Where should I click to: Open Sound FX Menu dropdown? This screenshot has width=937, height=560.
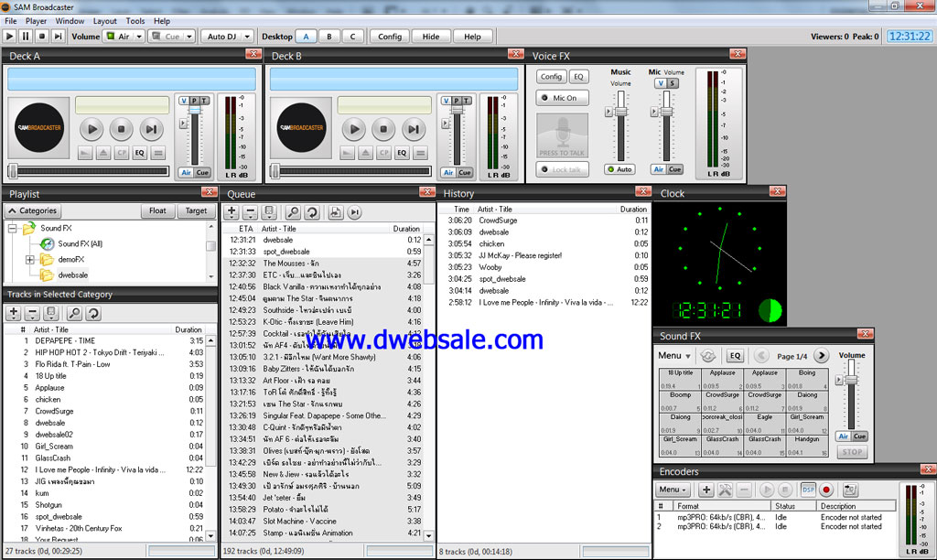click(x=674, y=356)
